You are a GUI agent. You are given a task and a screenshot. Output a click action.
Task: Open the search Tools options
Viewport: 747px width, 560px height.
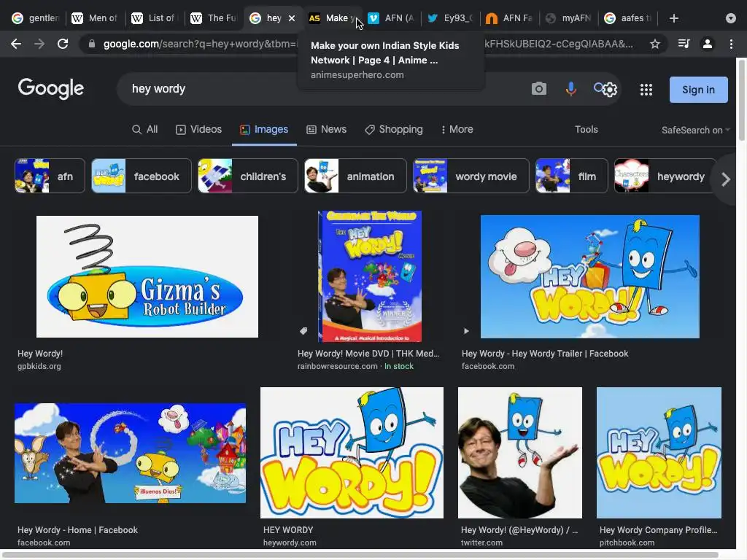(x=586, y=130)
